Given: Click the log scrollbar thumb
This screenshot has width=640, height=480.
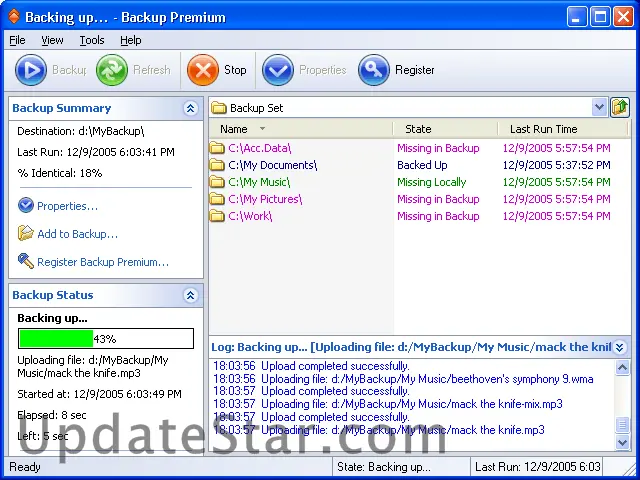Looking at the screenshot, I should pyautogui.click(x=622, y=425).
